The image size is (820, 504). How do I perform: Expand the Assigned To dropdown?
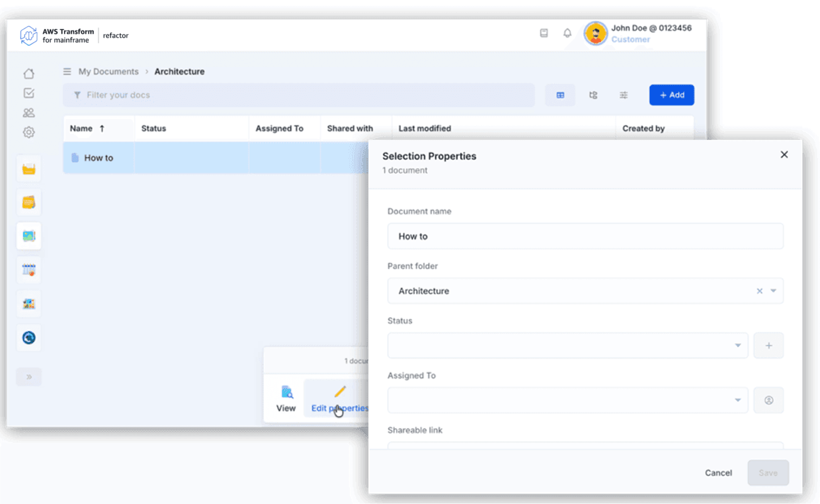738,400
